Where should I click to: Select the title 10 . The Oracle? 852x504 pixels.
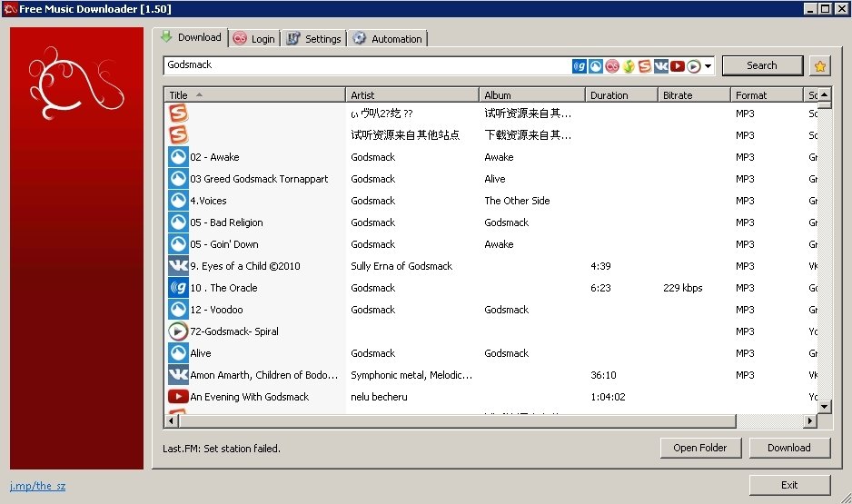223,287
